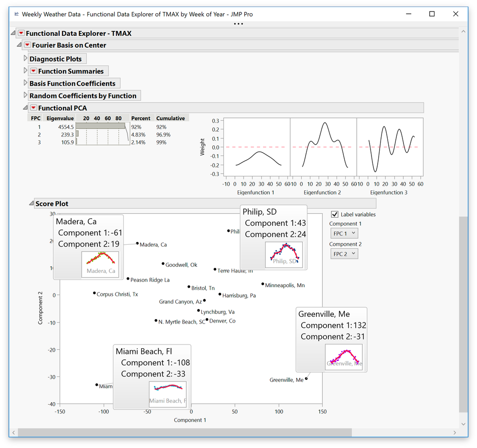Select the Madera, Ca data point
This screenshot has height=448, width=477.
tap(138, 243)
